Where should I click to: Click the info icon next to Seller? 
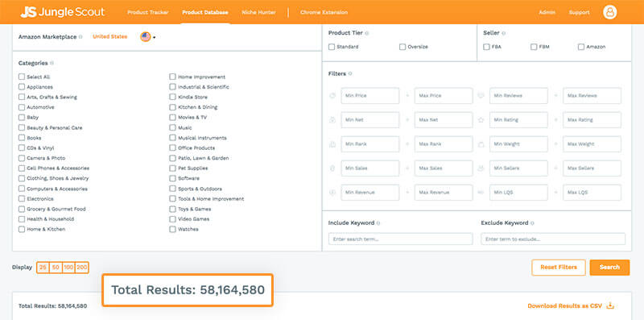tap(504, 33)
